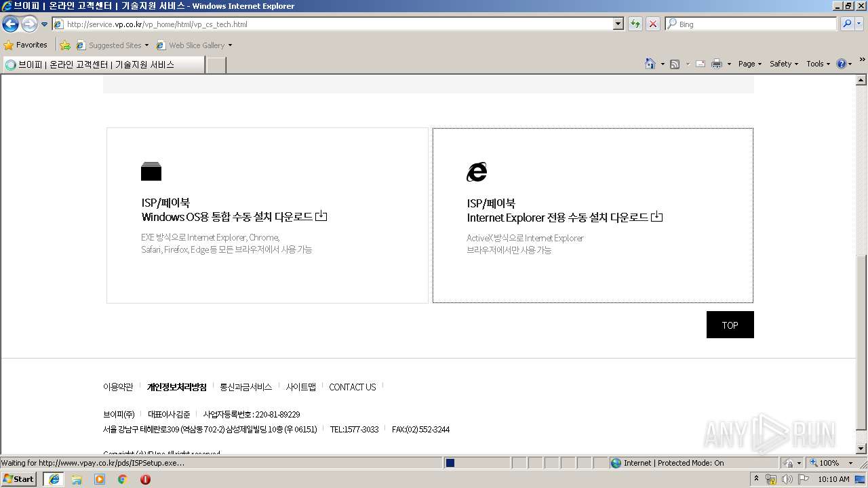
Task: Click the Windows Start button
Action: (x=19, y=479)
